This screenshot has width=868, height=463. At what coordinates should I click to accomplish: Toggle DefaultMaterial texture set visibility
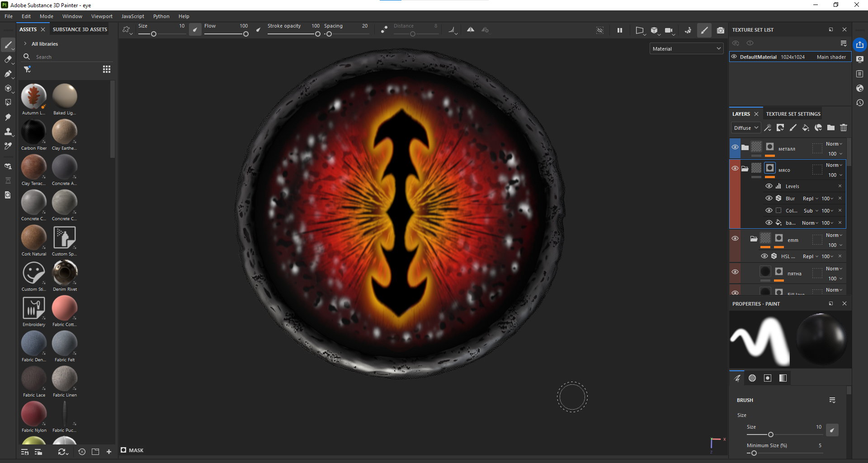pyautogui.click(x=734, y=57)
